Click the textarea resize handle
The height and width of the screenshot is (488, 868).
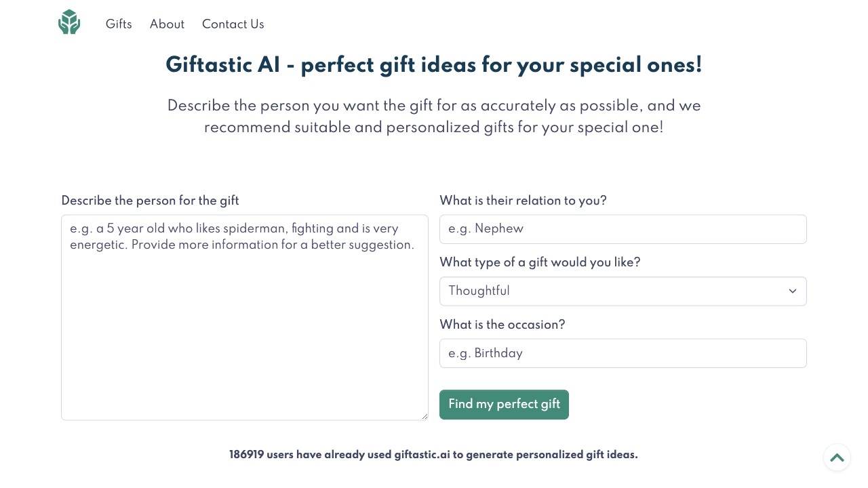pos(425,415)
